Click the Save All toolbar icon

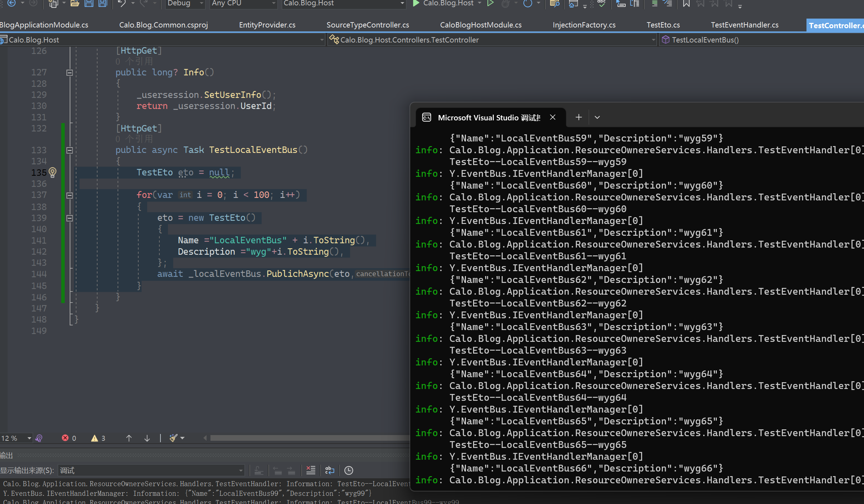click(x=103, y=4)
